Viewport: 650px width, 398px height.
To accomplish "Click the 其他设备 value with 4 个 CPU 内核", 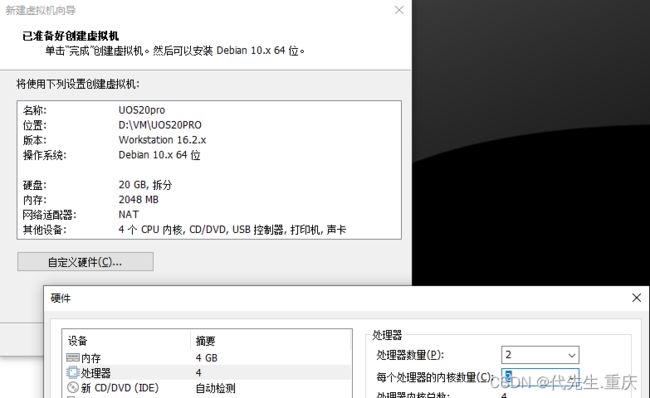I will [232, 229].
